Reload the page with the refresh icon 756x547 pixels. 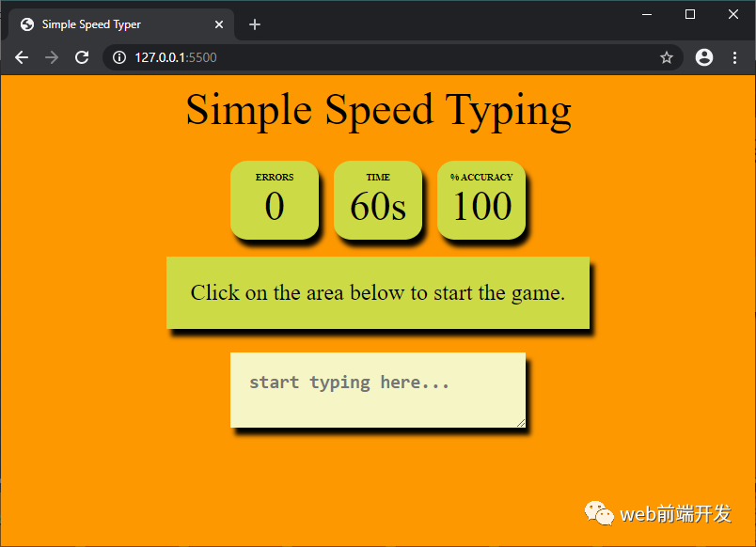coord(82,57)
